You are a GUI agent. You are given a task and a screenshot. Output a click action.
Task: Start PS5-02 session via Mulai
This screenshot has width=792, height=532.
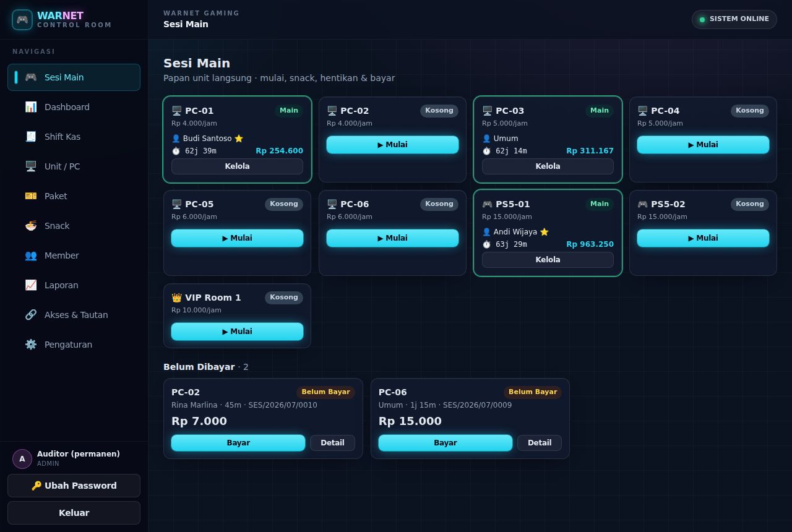tap(703, 238)
